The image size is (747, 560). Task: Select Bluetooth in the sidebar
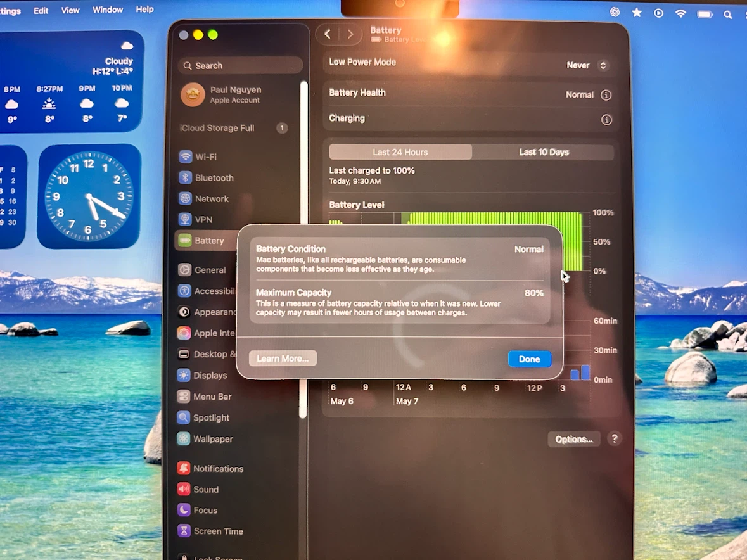click(x=207, y=177)
